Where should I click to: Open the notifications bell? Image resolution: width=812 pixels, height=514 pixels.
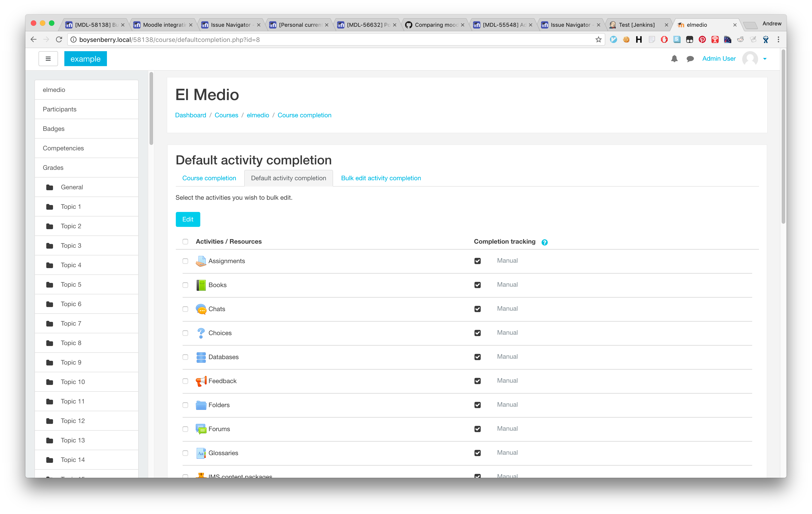click(x=674, y=59)
